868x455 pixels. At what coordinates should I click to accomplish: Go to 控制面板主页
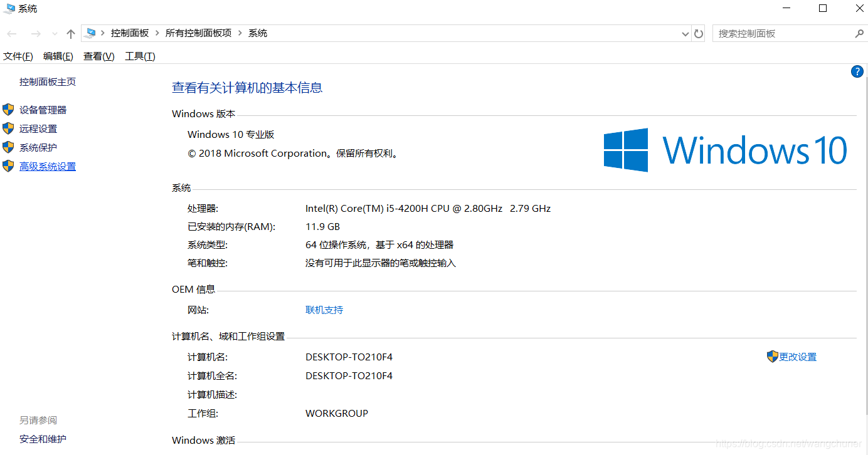click(x=48, y=82)
